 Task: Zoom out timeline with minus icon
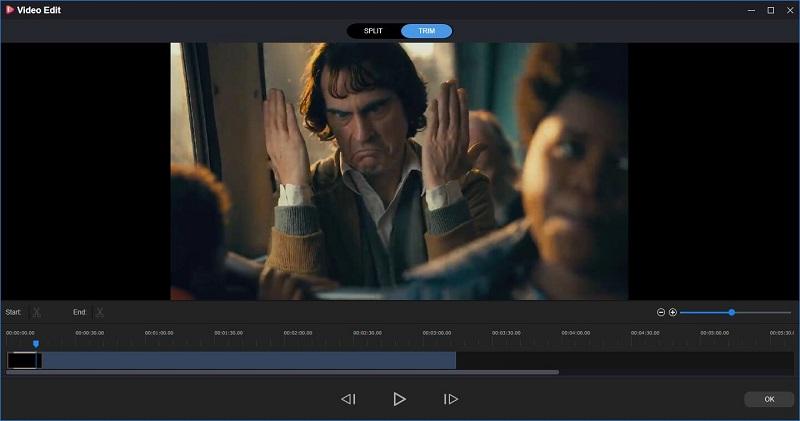tap(661, 312)
